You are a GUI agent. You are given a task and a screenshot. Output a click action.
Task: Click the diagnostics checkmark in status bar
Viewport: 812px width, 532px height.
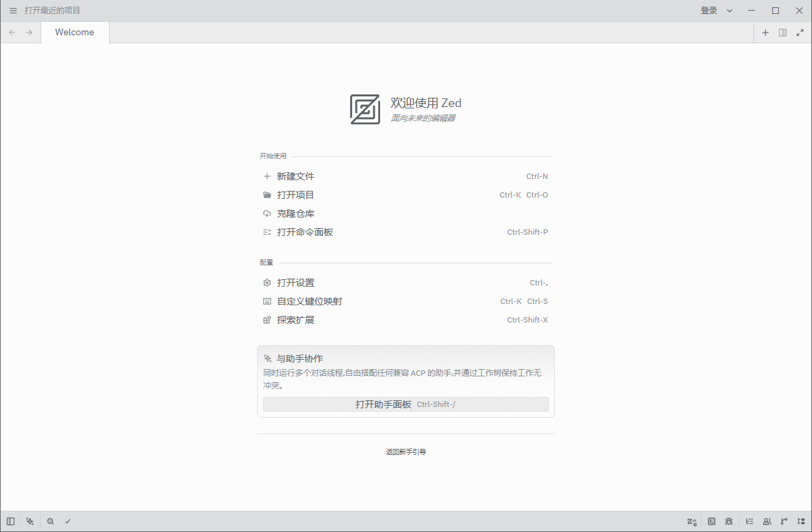point(68,521)
